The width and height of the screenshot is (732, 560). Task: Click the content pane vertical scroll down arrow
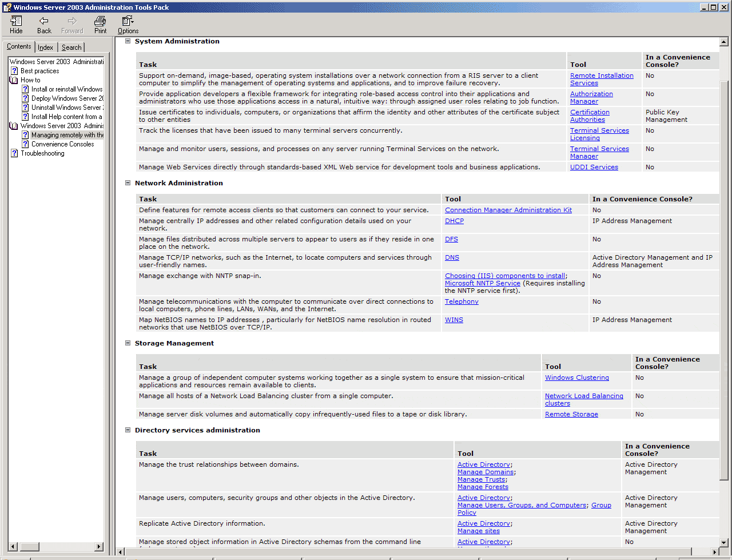pyautogui.click(x=724, y=542)
